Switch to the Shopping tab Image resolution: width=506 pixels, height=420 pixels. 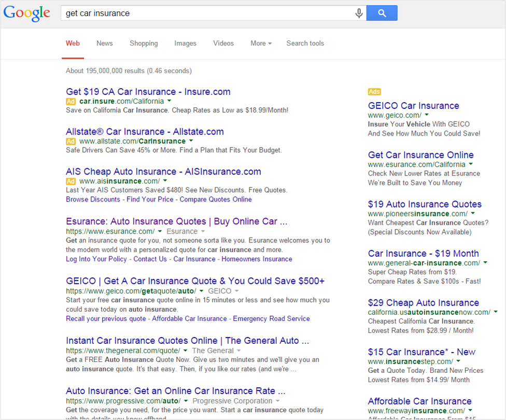tap(144, 43)
